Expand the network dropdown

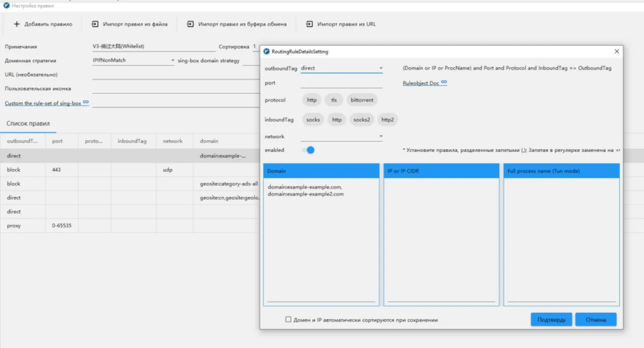pos(380,136)
